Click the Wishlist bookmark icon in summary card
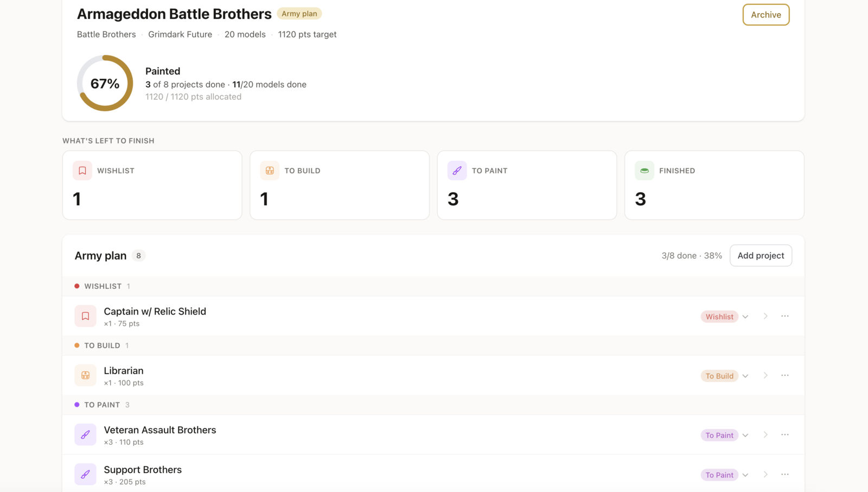 tap(82, 171)
